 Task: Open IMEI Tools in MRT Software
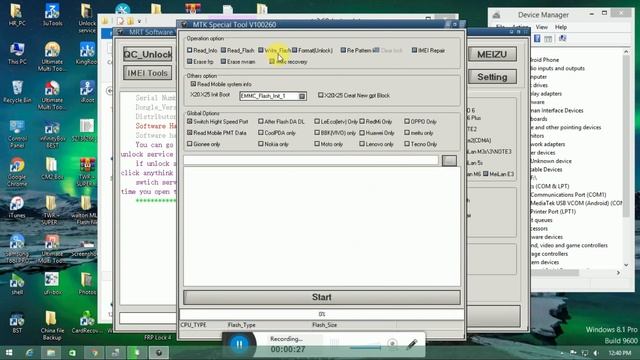[147, 73]
